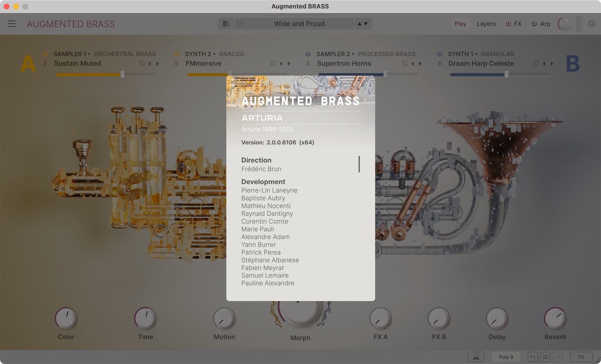Click the Motion macro knob
This screenshot has width=601, height=364.
224,318
